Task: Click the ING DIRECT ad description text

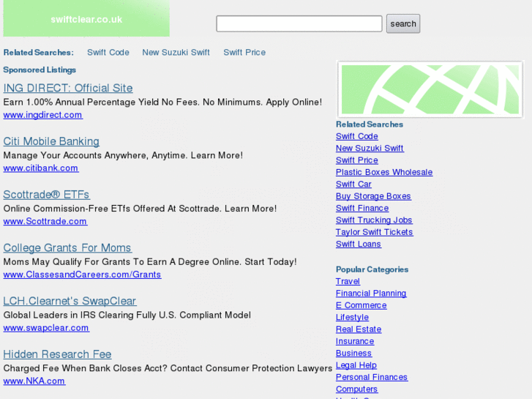Action: tap(162, 102)
